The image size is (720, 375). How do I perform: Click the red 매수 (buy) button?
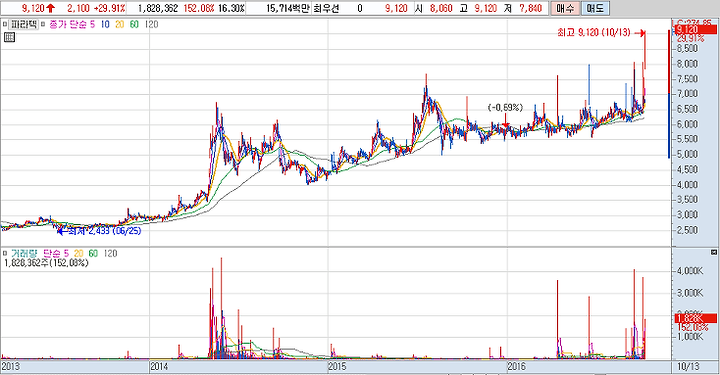(564, 8)
